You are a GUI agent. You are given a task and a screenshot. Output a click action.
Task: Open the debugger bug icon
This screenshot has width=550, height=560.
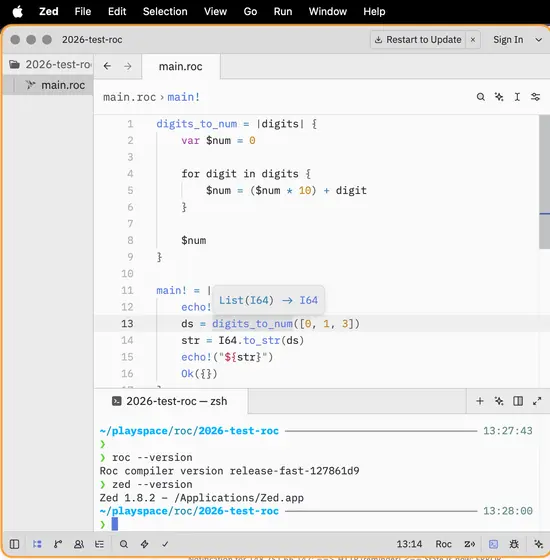coord(514,544)
